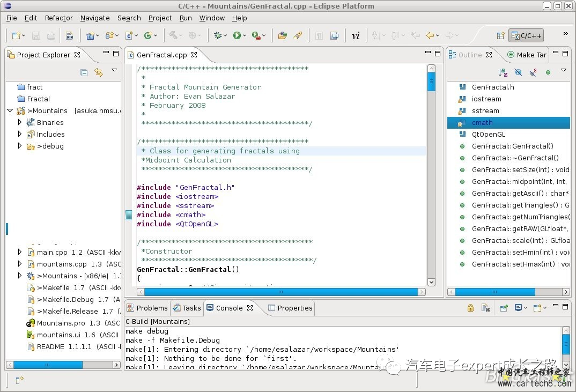Click the New wizard toolbar icon
Screen dimensions: 576x392
(16, 35)
